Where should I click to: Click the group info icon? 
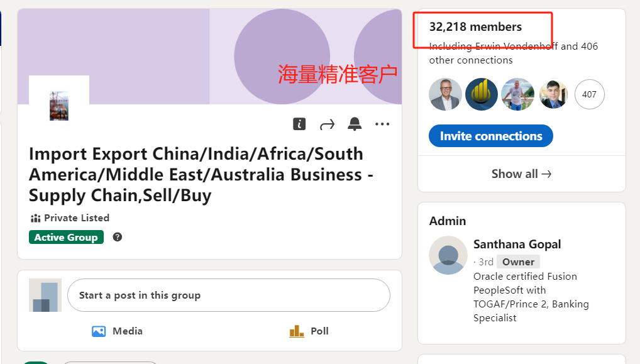tap(299, 124)
